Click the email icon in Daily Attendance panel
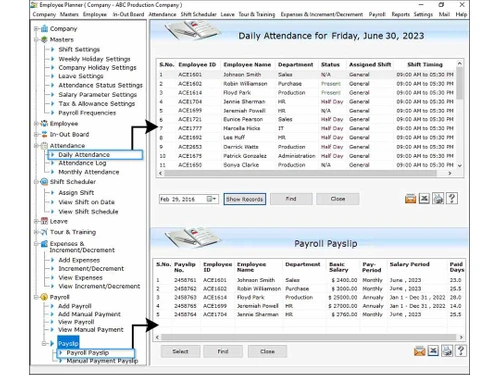The height and width of the screenshot is (375, 500). pos(410,199)
